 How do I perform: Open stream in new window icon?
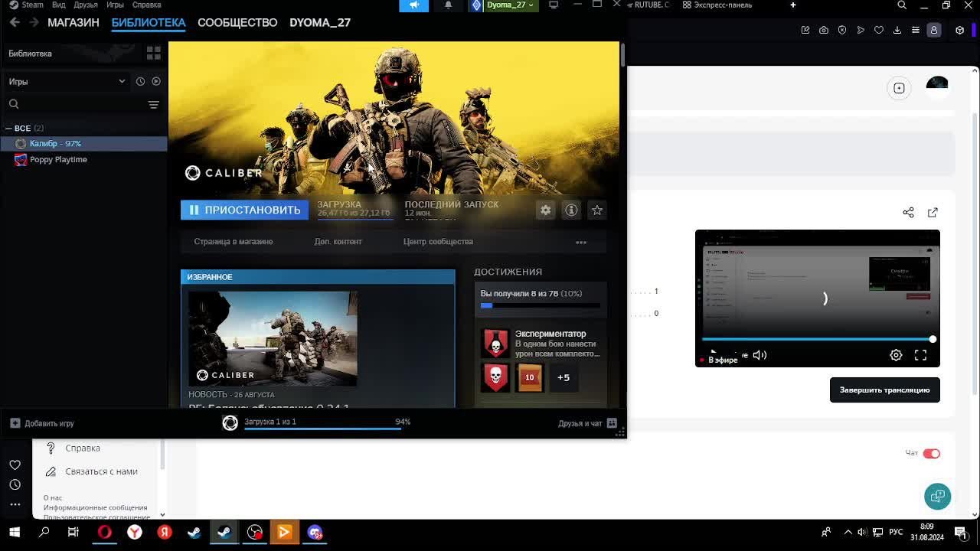(933, 212)
